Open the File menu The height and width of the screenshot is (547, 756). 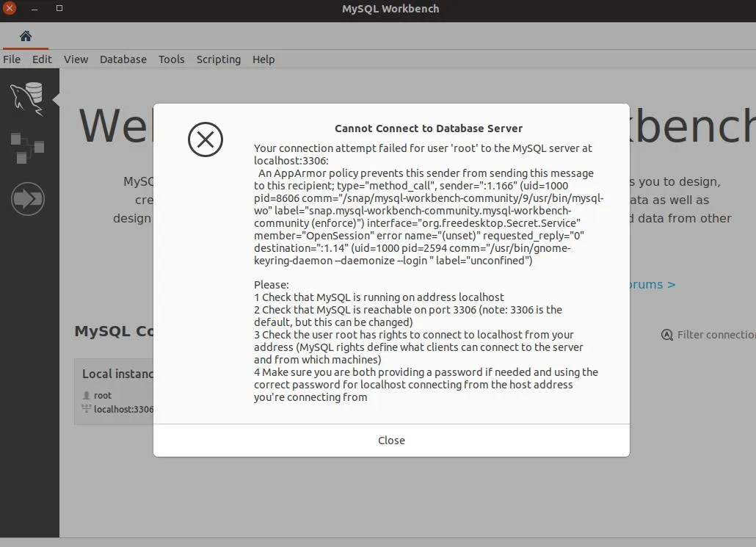click(12, 59)
